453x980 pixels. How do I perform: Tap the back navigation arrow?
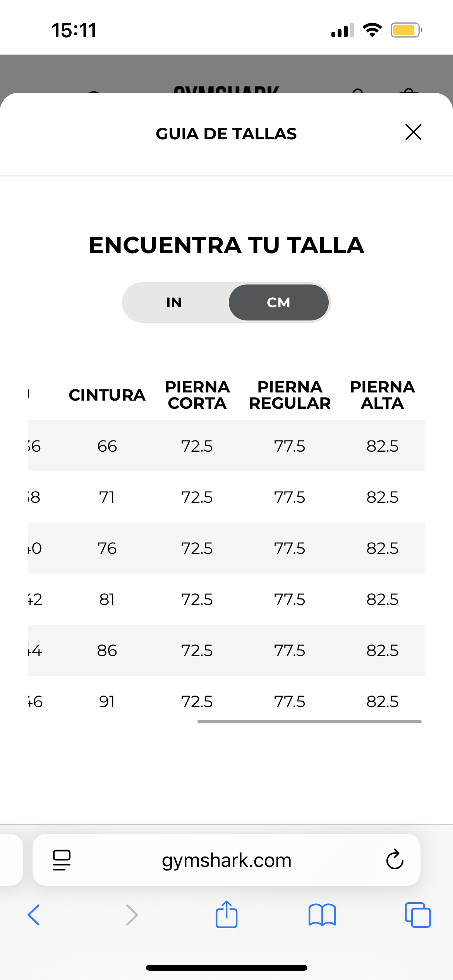click(x=33, y=915)
